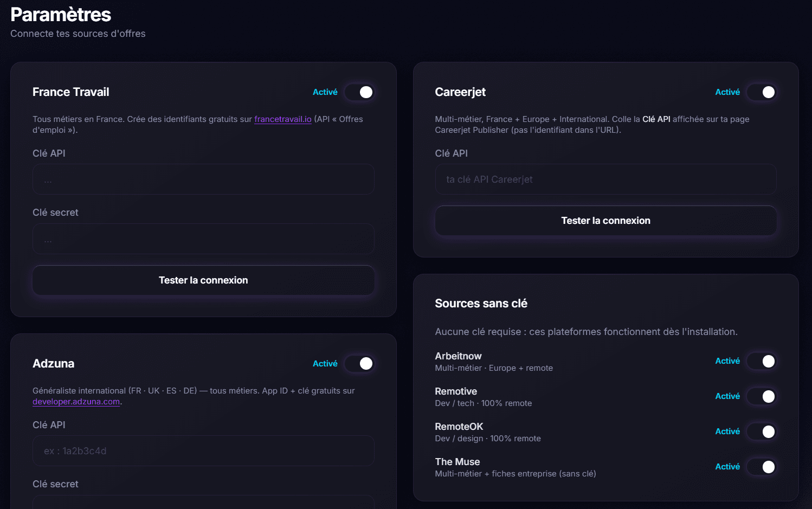Switch off the Adzuna source toggle

coord(359,364)
